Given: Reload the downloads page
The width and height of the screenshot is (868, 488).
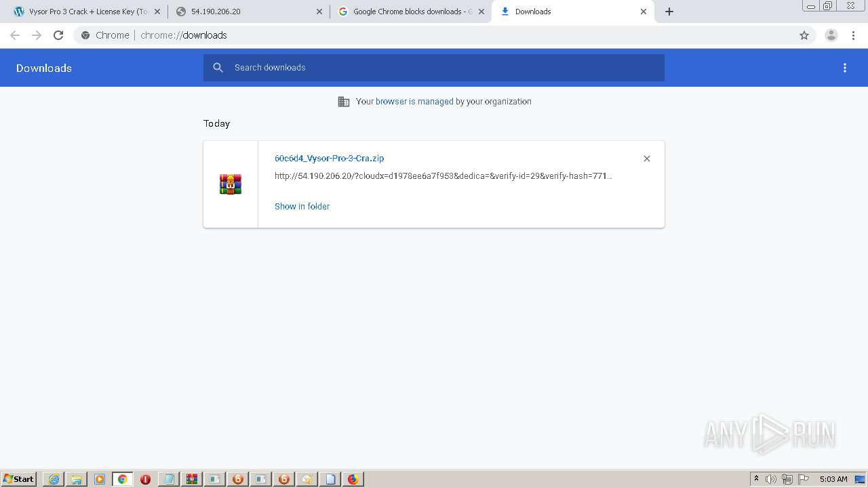Looking at the screenshot, I should click(58, 35).
